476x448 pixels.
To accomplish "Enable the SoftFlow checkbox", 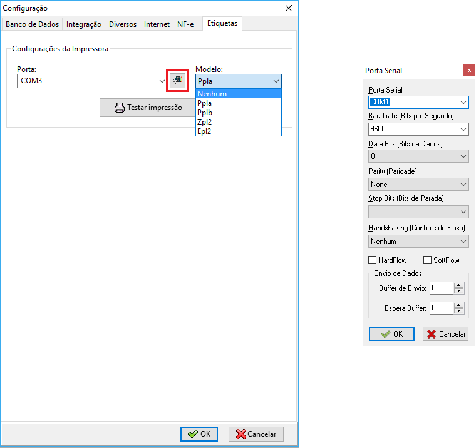I will 428,260.
